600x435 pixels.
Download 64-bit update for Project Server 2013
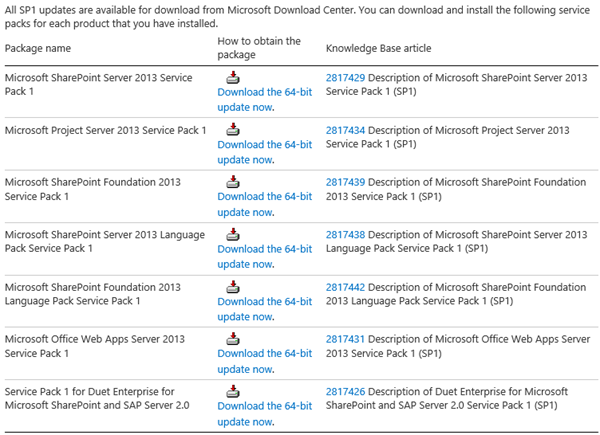tap(265, 152)
